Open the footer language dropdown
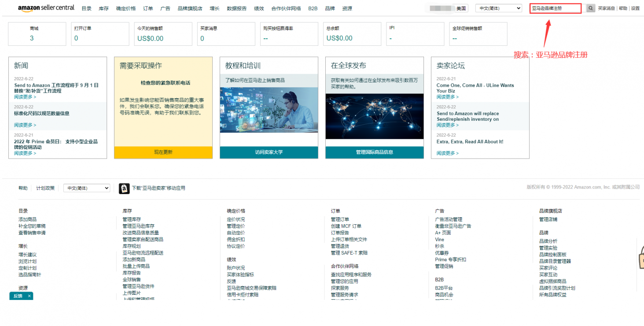The image size is (644, 326). tap(87, 188)
